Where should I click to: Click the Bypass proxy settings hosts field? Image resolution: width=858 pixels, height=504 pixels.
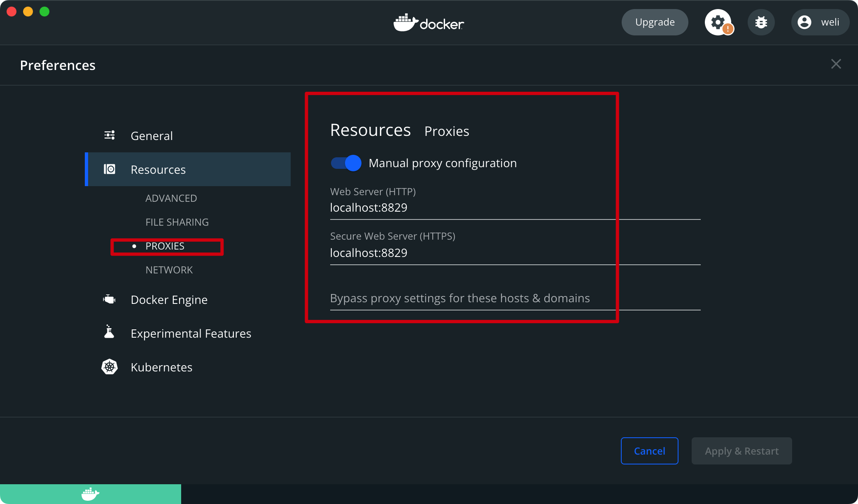tap(515, 299)
